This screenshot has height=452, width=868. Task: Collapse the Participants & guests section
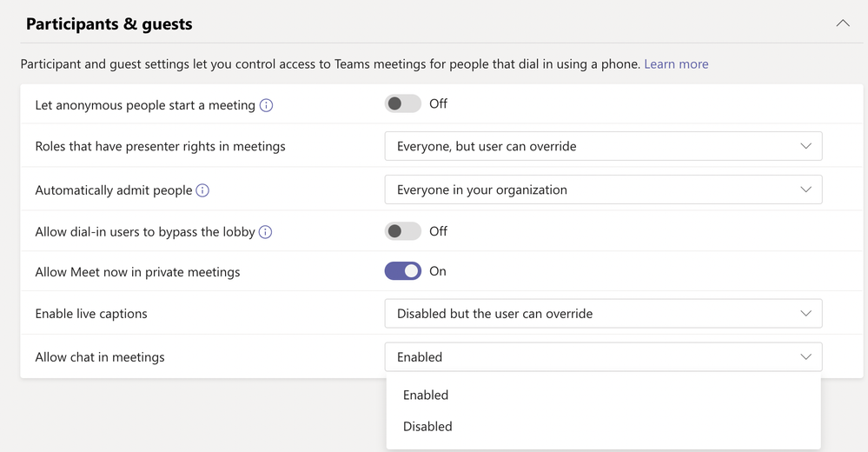(843, 23)
